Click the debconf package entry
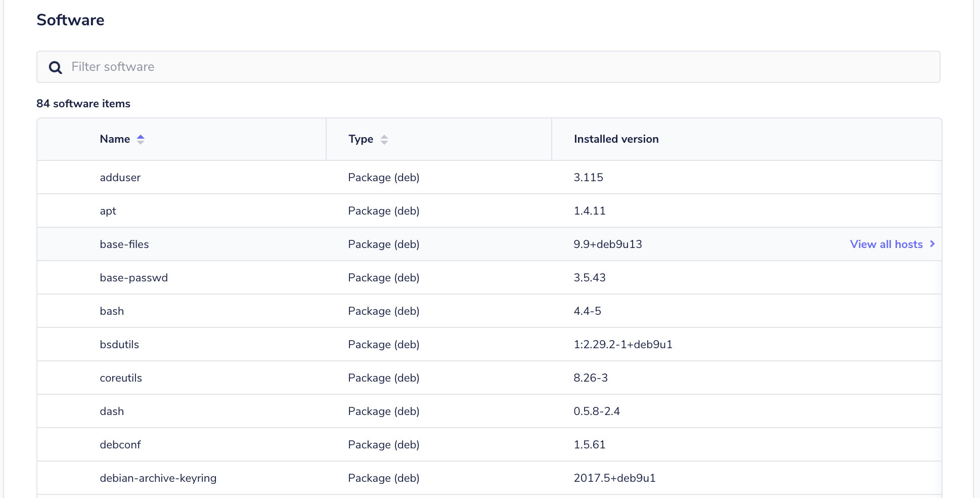This screenshot has width=980, height=498. coord(120,444)
